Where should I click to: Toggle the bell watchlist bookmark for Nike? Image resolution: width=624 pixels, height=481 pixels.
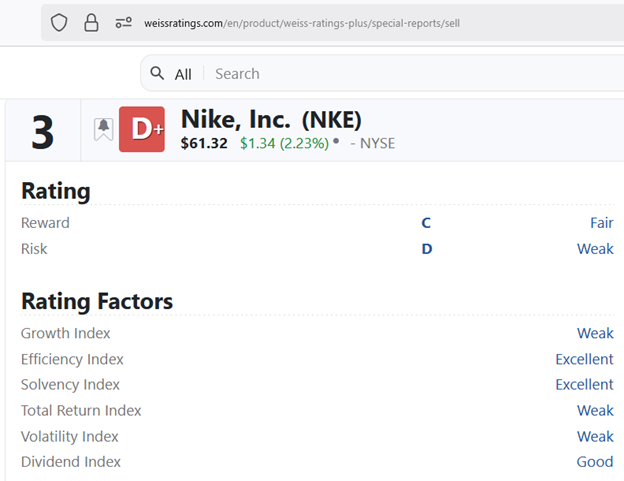(x=103, y=129)
